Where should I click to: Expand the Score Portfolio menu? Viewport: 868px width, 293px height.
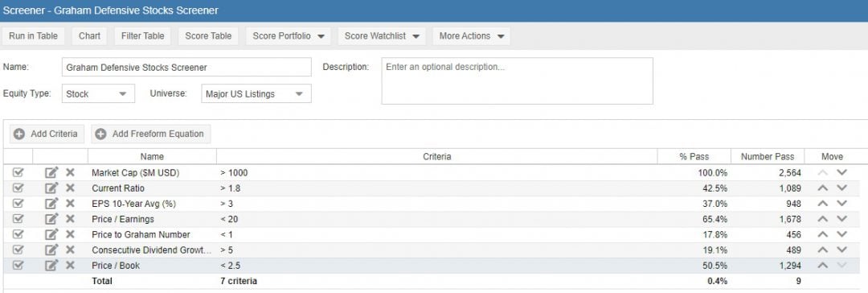tap(289, 36)
